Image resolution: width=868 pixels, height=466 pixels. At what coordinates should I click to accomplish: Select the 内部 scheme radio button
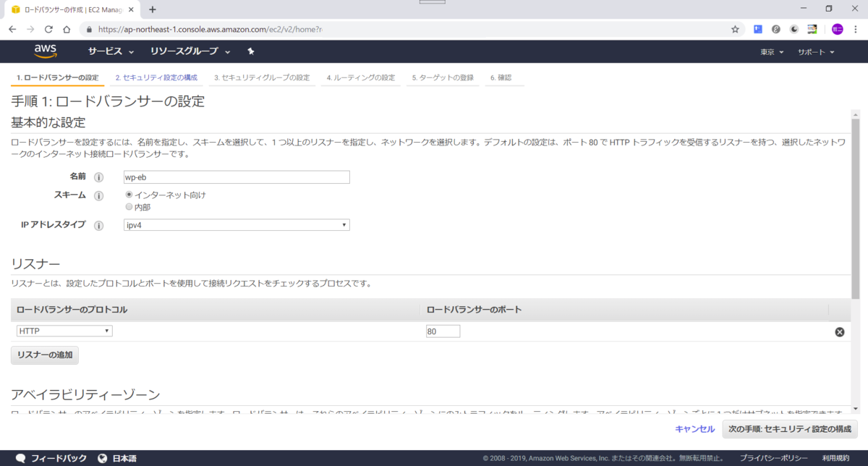(x=129, y=206)
